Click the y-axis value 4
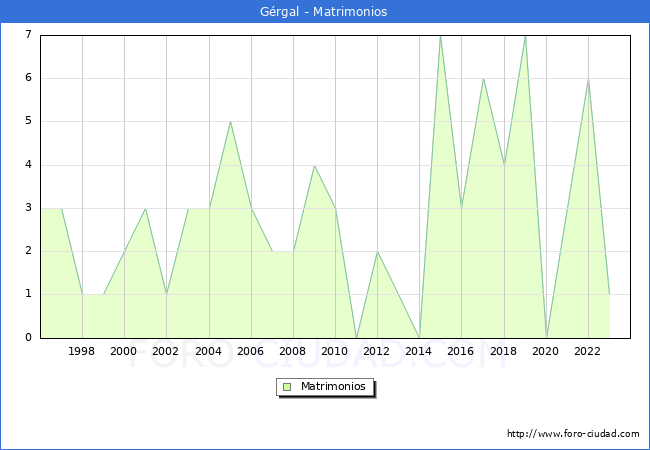This screenshot has width=650, height=450. tap(29, 165)
